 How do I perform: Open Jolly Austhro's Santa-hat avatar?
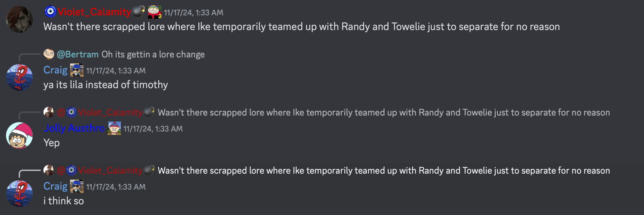(x=19, y=136)
